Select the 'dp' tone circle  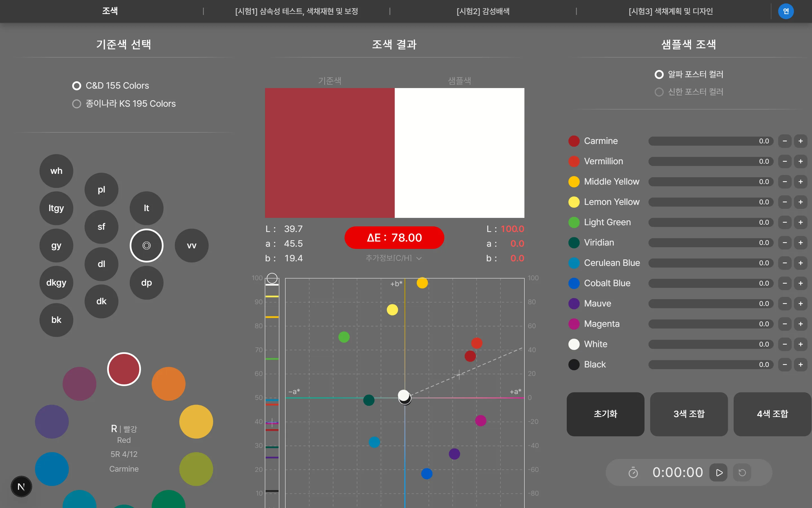pos(147,283)
